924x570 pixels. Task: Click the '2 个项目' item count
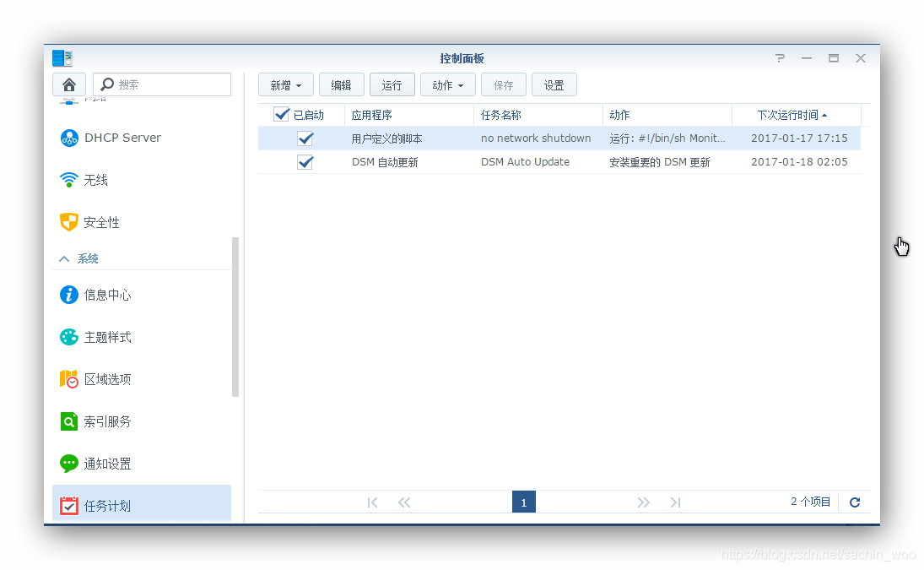tap(810, 502)
